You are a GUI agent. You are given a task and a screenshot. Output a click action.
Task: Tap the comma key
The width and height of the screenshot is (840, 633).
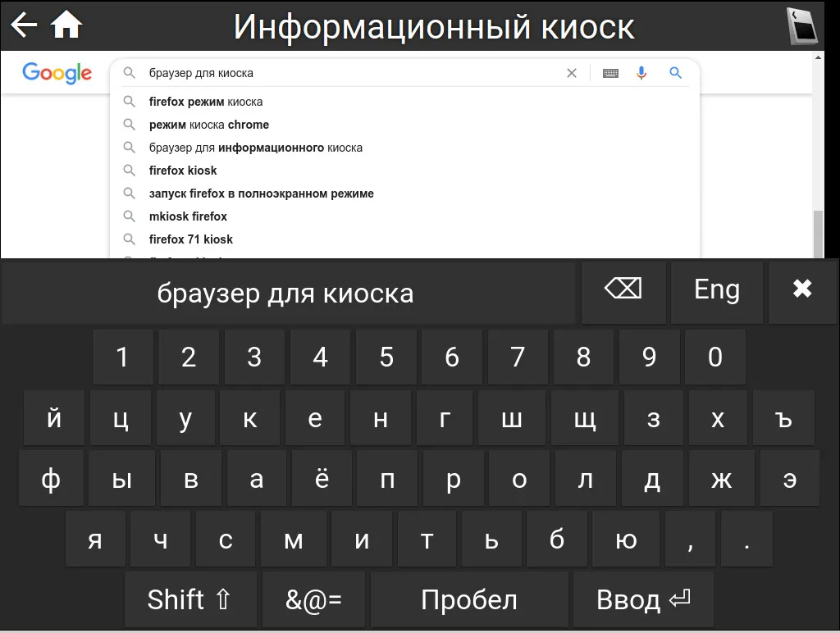pos(690,539)
